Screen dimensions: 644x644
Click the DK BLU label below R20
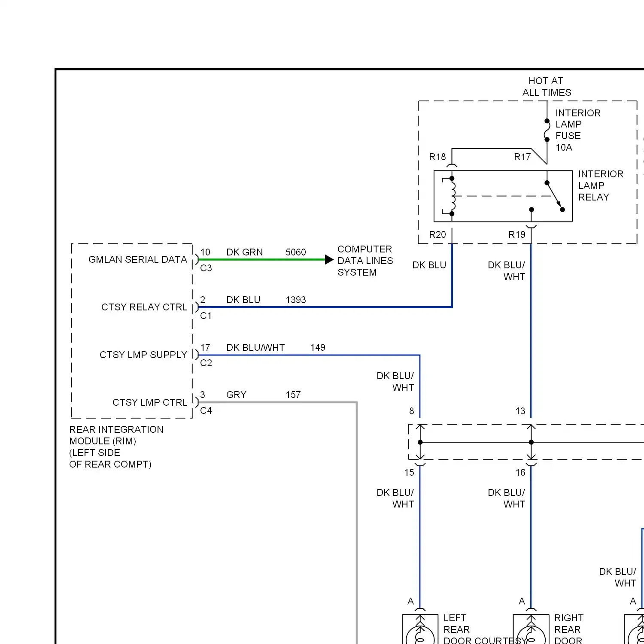coord(429,265)
